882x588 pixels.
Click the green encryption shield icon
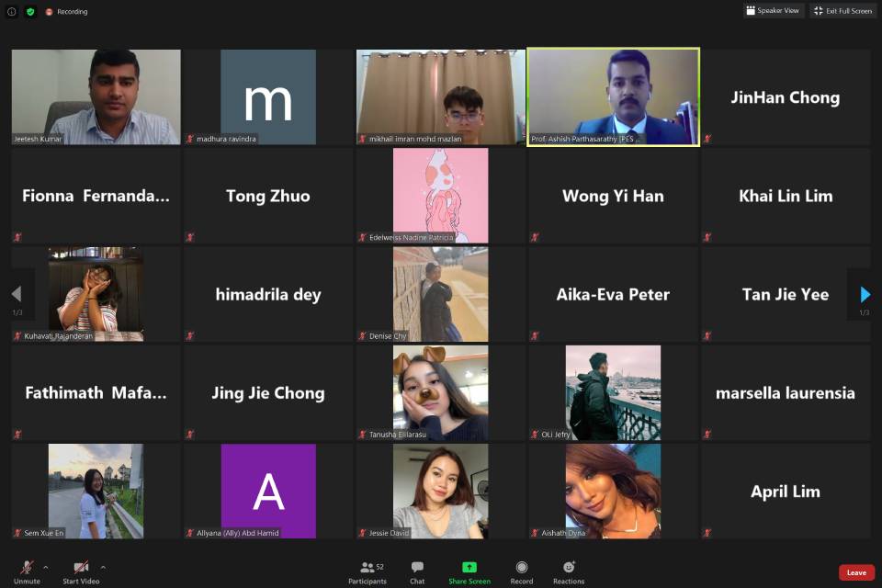click(x=29, y=12)
